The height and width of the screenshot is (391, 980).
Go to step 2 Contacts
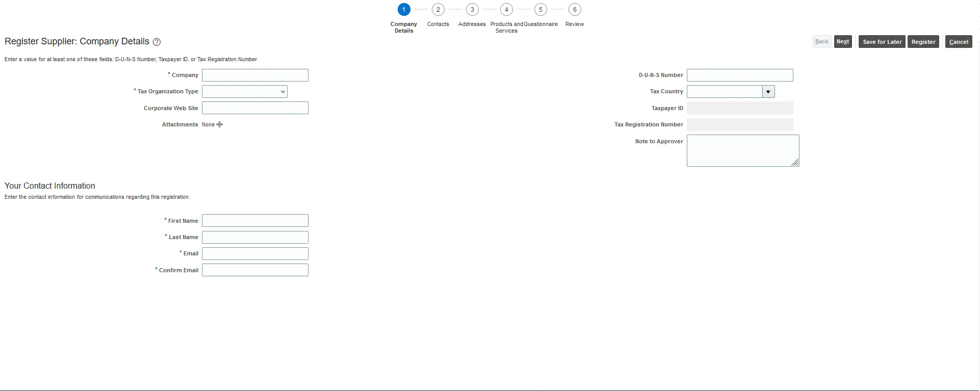(x=437, y=10)
